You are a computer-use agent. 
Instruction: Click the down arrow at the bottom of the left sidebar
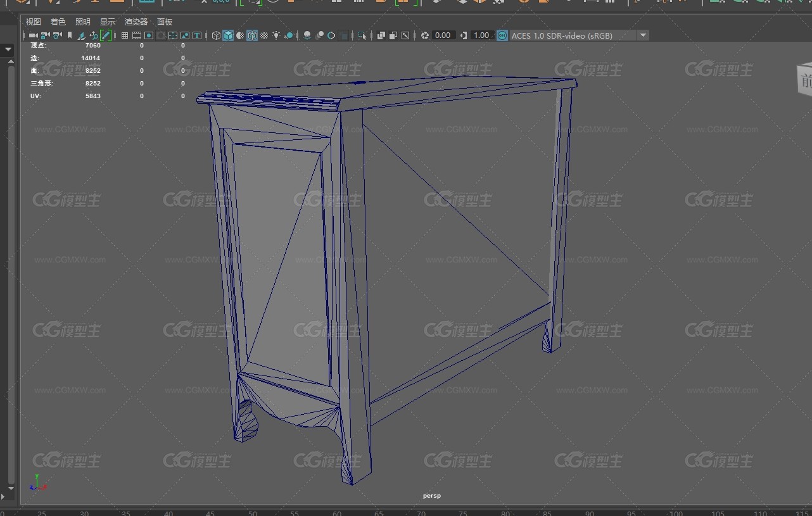pos(10,488)
